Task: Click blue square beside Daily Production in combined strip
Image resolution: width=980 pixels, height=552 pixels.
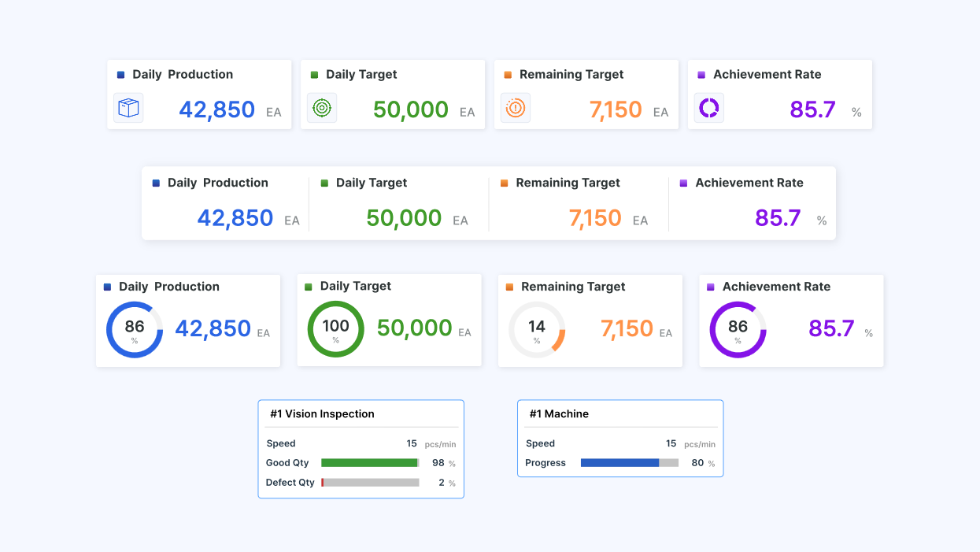Action: pos(156,183)
